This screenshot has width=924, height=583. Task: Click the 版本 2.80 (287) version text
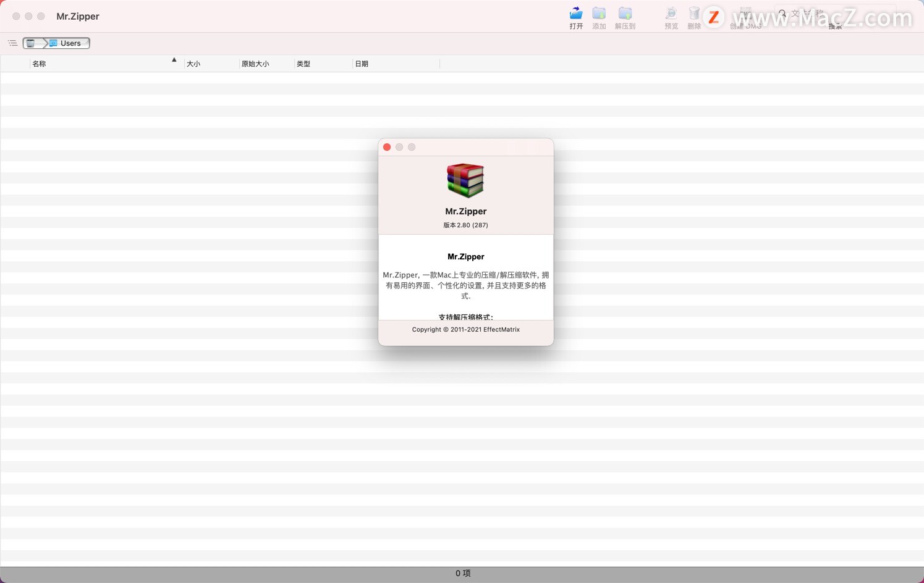[465, 225]
